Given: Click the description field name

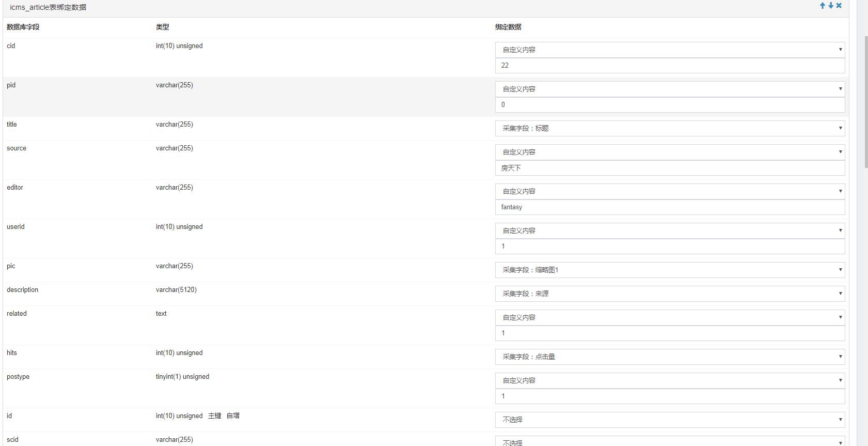Looking at the screenshot, I should 23,290.
